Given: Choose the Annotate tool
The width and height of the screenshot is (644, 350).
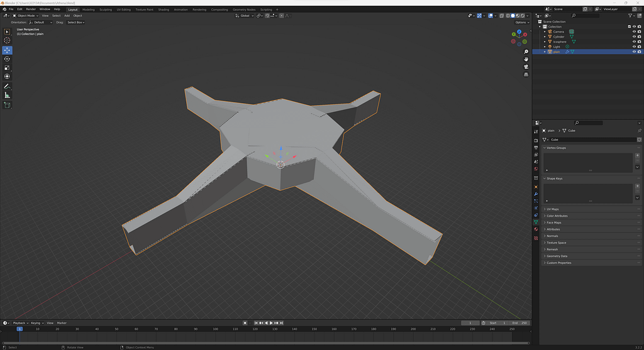Looking at the screenshot, I should [8, 86].
